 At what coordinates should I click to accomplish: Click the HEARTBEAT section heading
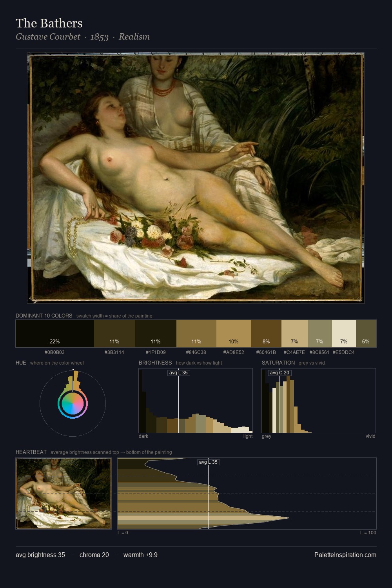click(x=31, y=452)
